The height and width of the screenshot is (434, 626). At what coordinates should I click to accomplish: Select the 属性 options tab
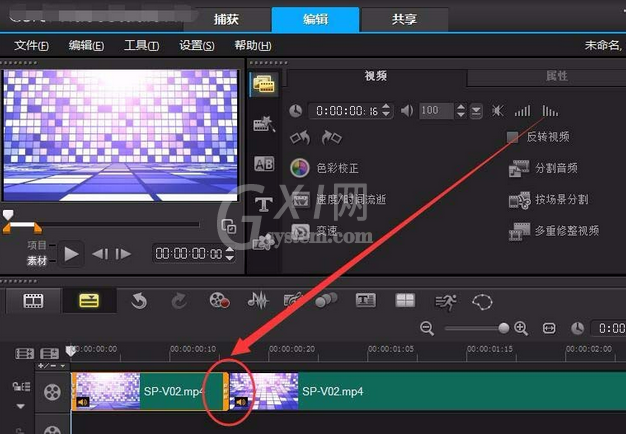[x=557, y=76]
